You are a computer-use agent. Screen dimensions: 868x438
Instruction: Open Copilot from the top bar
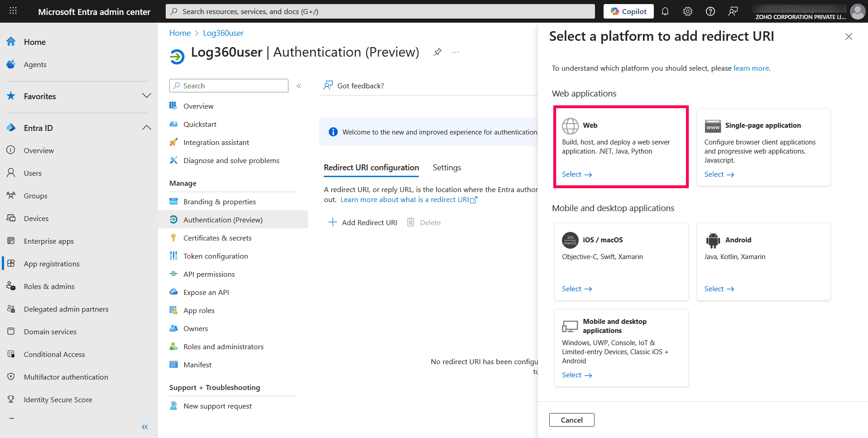point(628,11)
